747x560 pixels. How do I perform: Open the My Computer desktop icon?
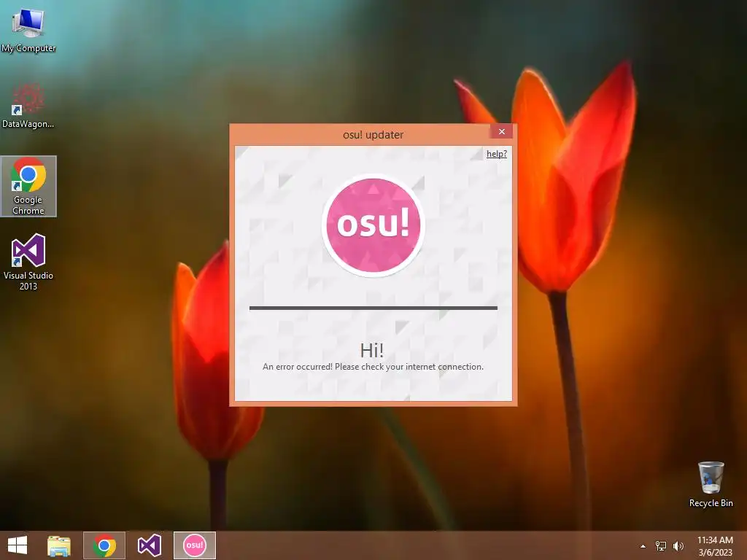pyautogui.click(x=28, y=29)
